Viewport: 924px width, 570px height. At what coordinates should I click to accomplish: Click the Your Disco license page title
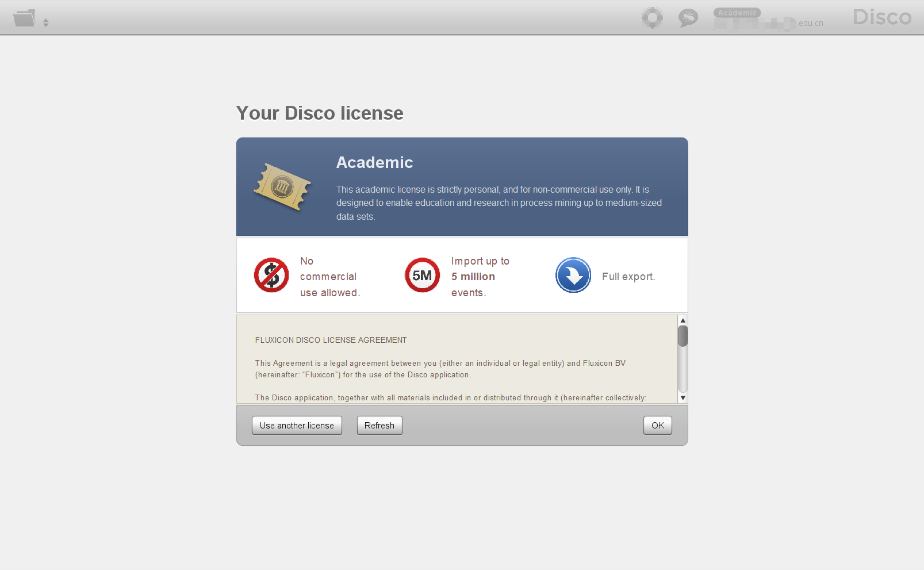320,113
